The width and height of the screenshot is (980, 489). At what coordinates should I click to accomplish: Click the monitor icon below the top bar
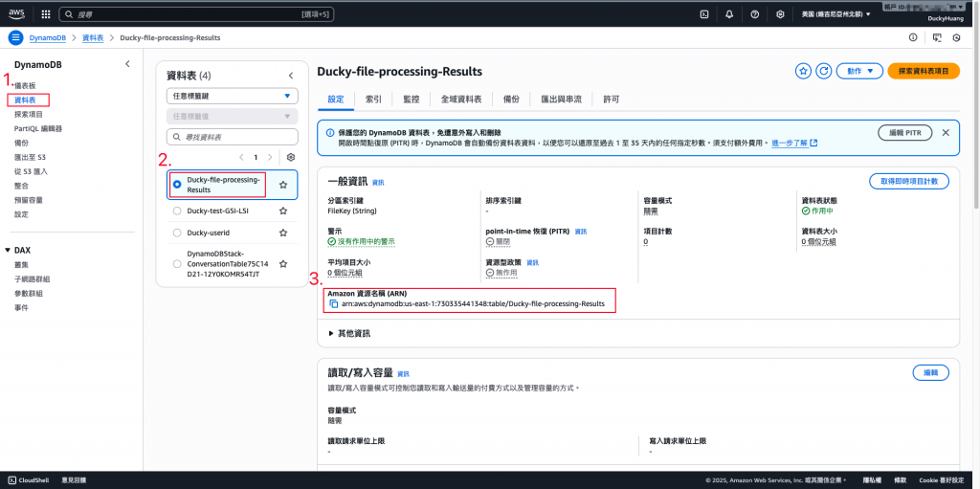pos(936,37)
